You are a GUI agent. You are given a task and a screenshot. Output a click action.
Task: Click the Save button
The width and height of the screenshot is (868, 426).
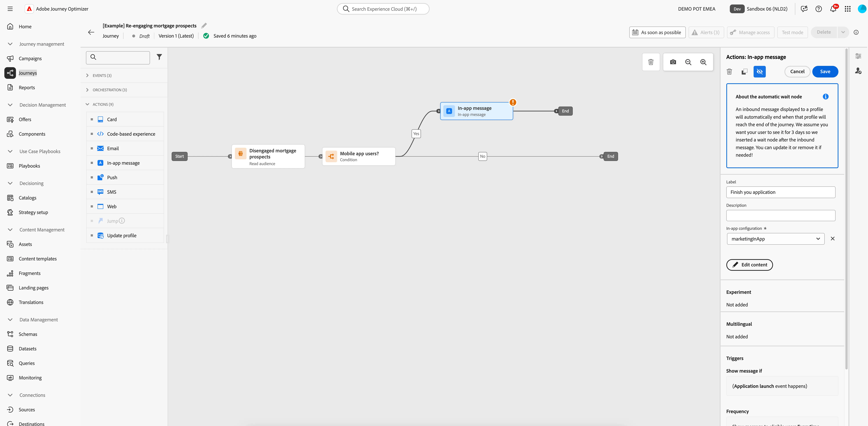[x=825, y=72]
